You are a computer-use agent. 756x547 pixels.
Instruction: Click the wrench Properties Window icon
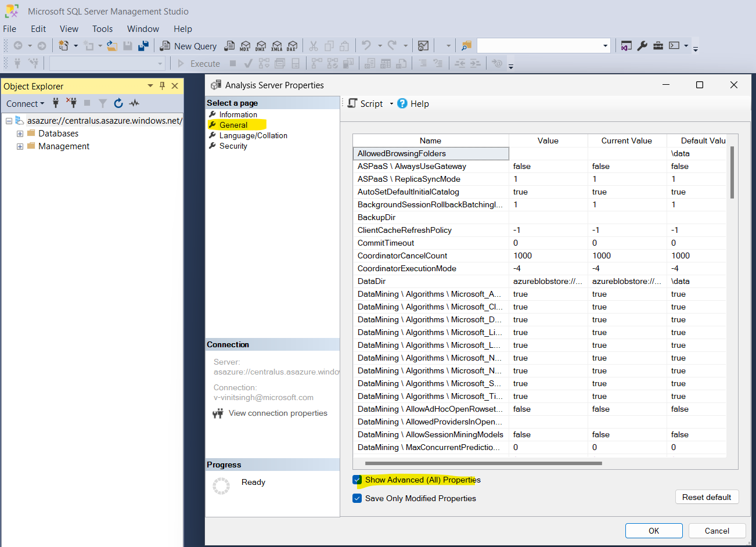tap(642, 46)
